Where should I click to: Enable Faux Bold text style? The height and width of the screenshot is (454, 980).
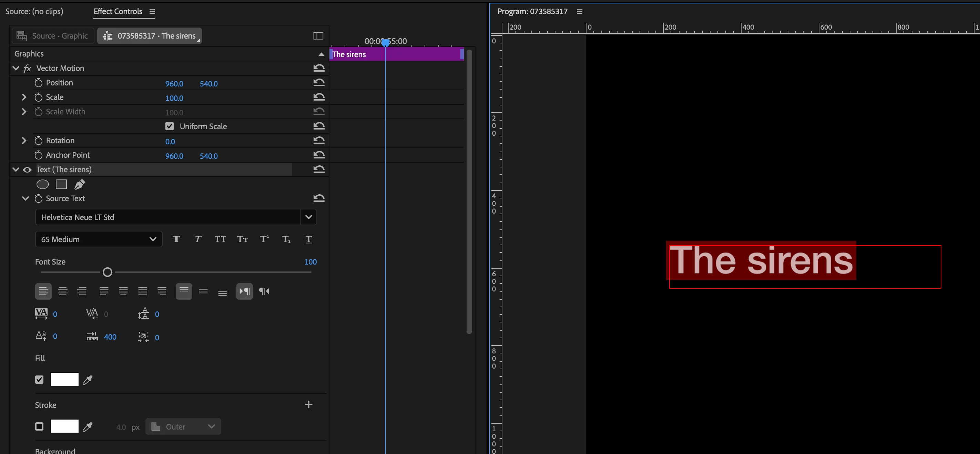point(176,239)
